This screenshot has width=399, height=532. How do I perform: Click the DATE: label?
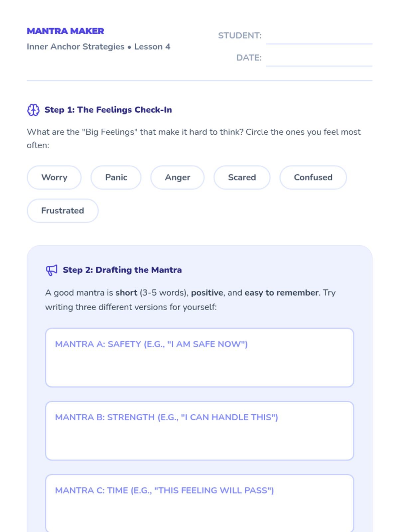[249, 58]
